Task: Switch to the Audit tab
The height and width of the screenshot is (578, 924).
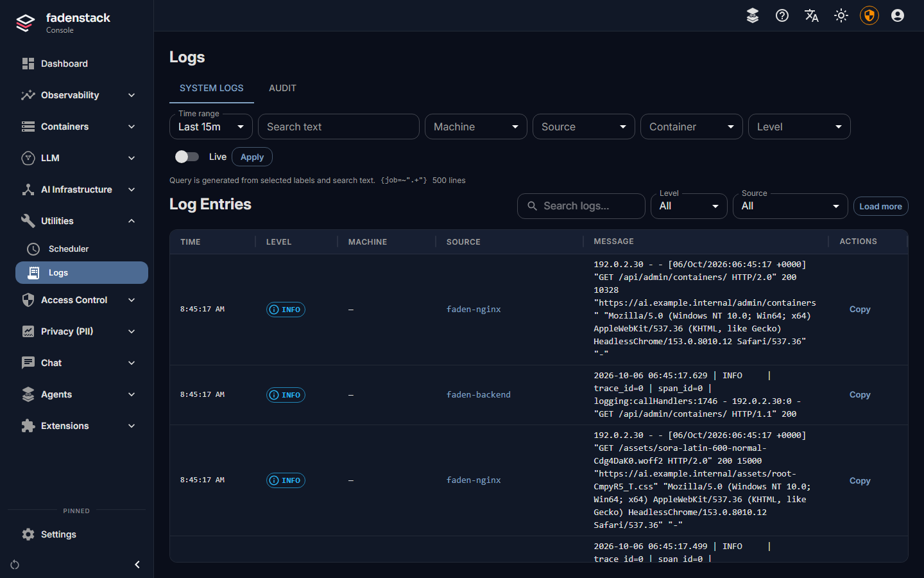Action: [x=282, y=88]
